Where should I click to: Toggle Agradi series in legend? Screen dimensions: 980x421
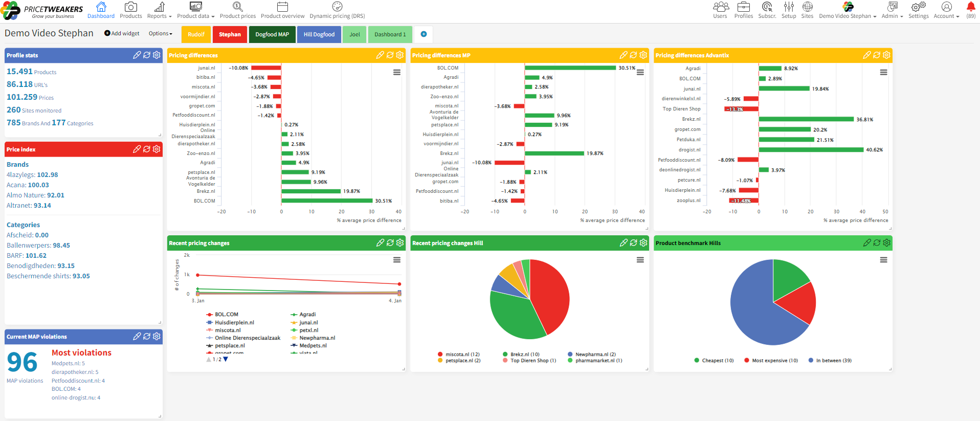tap(303, 315)
